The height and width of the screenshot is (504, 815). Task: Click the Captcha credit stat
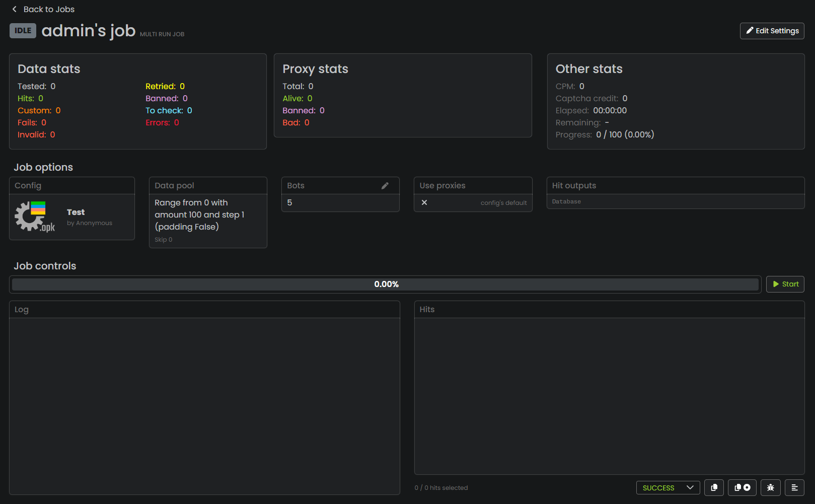[x=591, y=98]
